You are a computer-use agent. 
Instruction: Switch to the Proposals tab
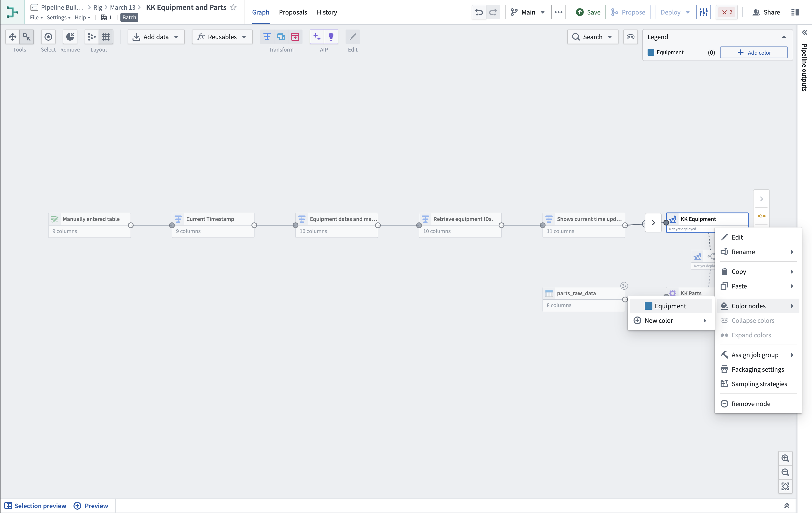(293, 12)
